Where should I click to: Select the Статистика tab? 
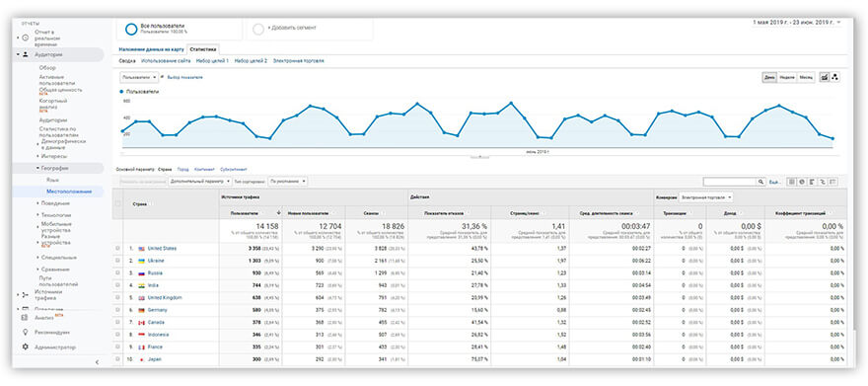(203, 49)
